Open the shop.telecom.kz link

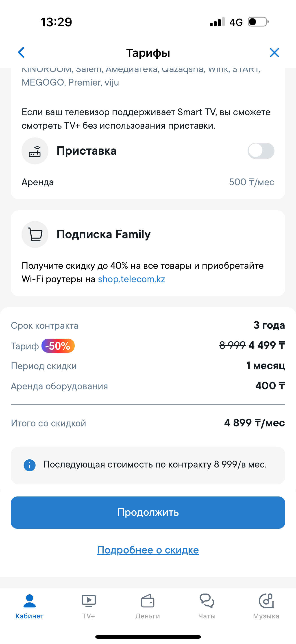pyautogui.click(x=132, y=279)
